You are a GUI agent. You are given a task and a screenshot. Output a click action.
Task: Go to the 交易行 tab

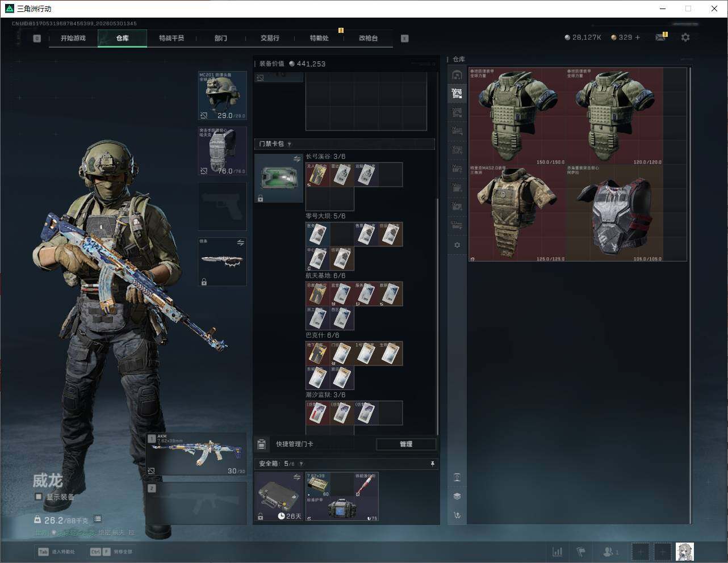pyautogui.click(x=270, y=38)
